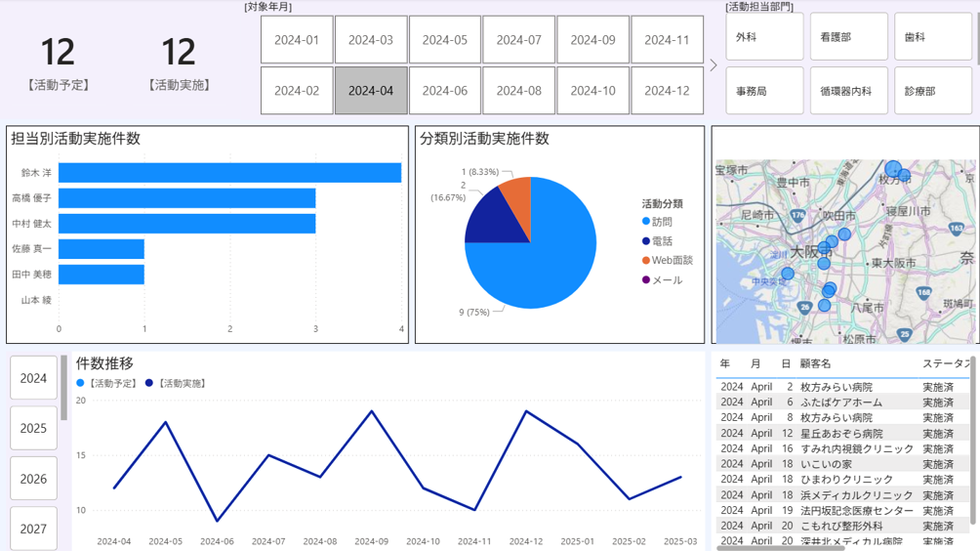
Task: Toggle the 外科 department filter
Action: [764, 37]
